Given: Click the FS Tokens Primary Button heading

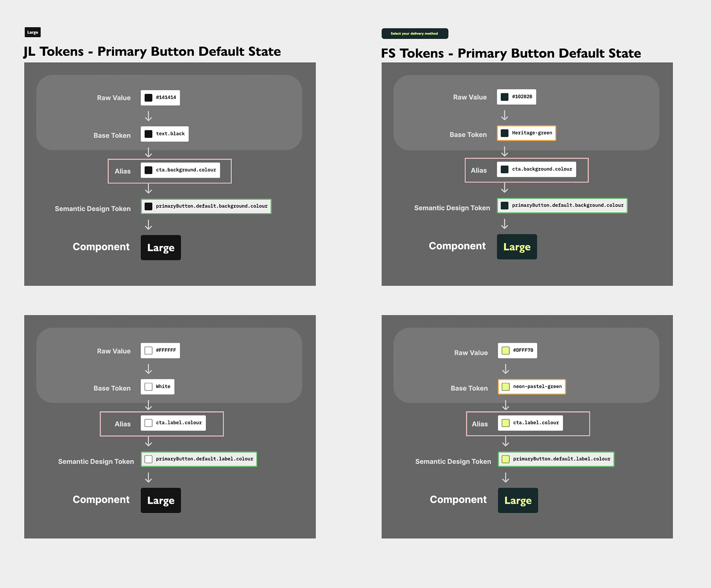Looking at the screenshot, I should pos(511,54).
